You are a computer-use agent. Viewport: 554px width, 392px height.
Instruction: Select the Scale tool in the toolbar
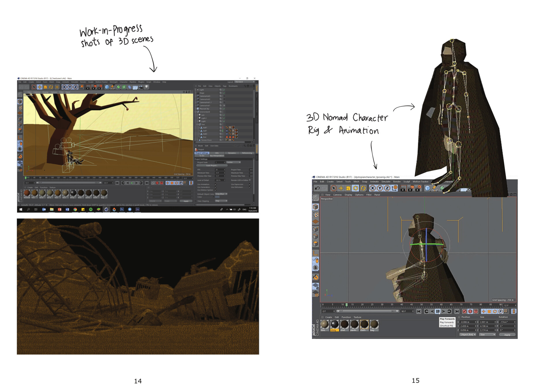(45, 87)
